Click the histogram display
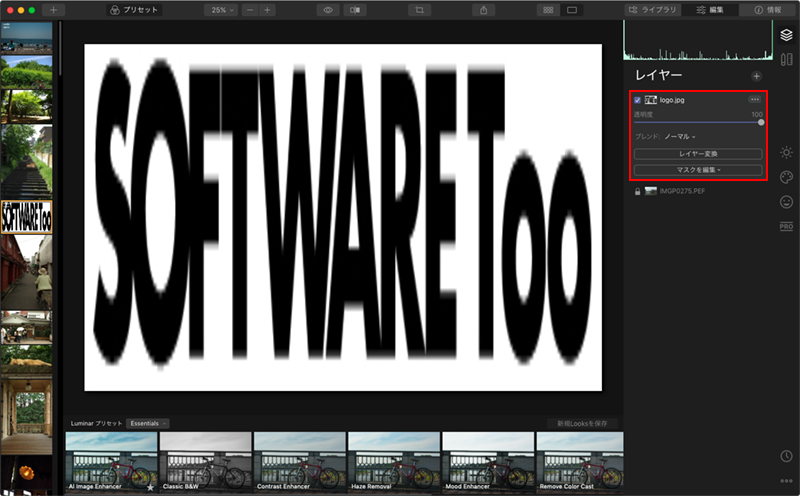 698,41
